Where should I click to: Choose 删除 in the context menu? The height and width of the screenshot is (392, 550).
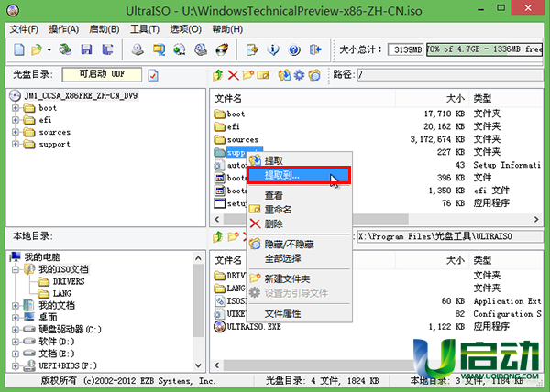(300, 223)
